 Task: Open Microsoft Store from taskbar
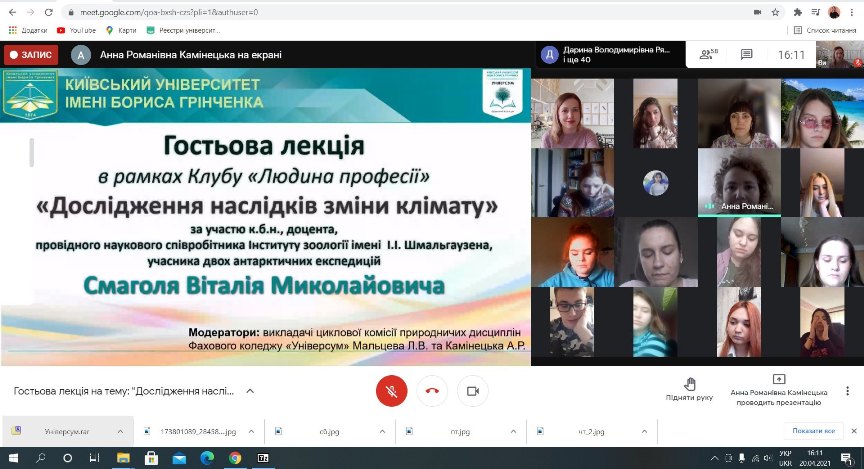pyautogui.click(x=151, y=458)
